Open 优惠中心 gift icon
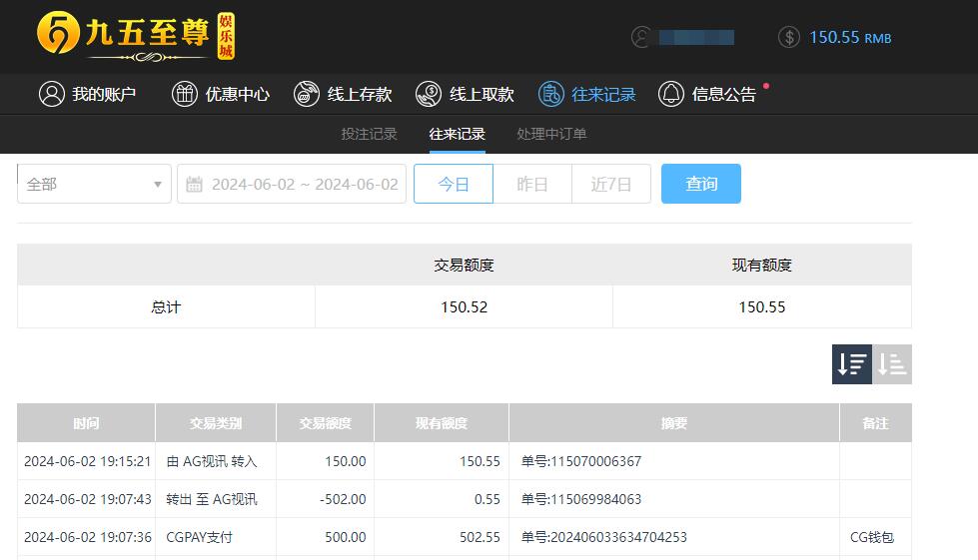This screenshot has width=978, height=560. (x=185, y=94)
